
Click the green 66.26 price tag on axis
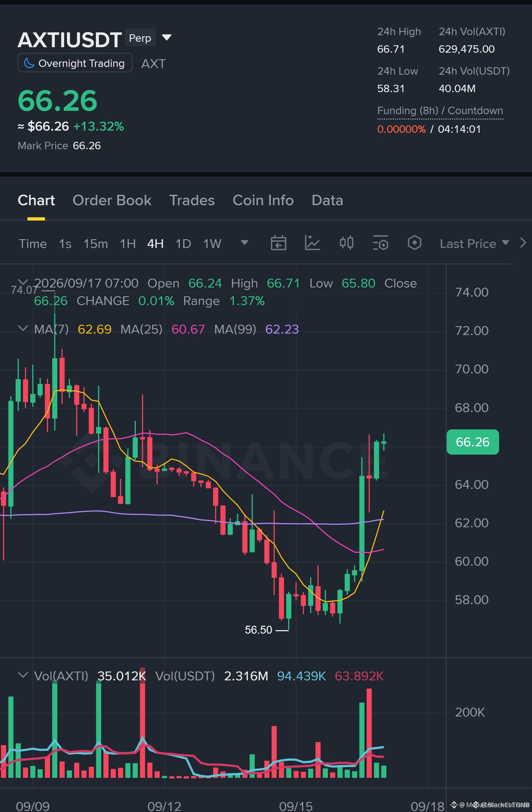[473, 442]
